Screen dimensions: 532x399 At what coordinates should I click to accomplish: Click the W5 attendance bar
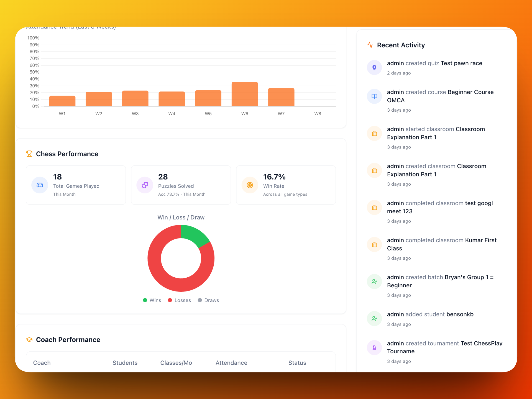pos(208,98)
